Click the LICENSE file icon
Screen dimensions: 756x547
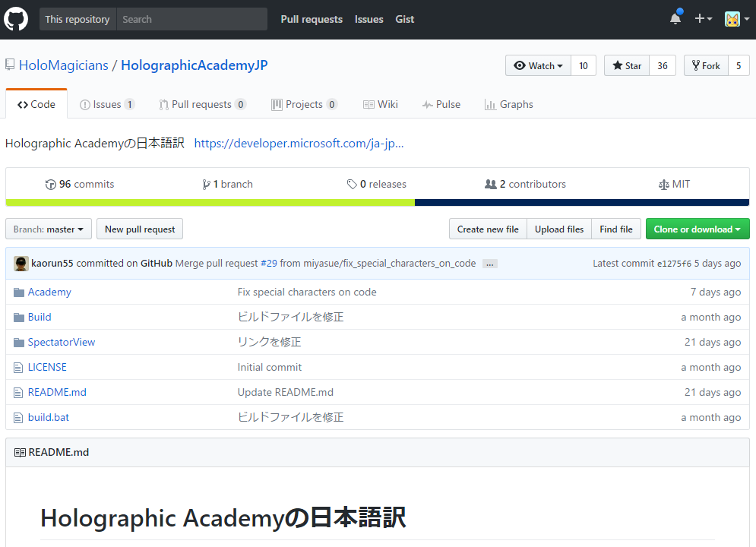click(x=18, y=367)
